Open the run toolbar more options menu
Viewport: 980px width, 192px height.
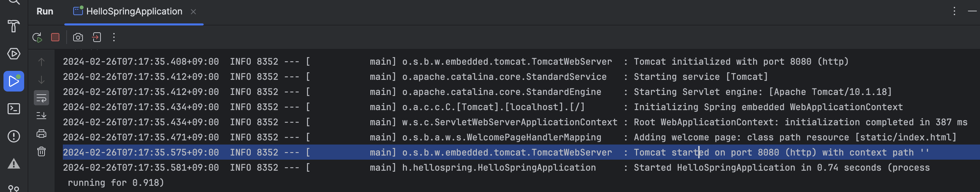click(x=114, y=37)
